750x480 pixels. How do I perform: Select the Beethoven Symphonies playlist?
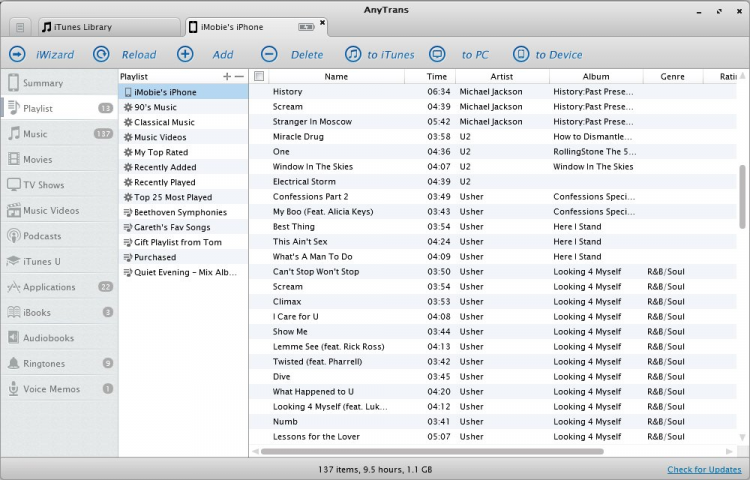[180, 212]
